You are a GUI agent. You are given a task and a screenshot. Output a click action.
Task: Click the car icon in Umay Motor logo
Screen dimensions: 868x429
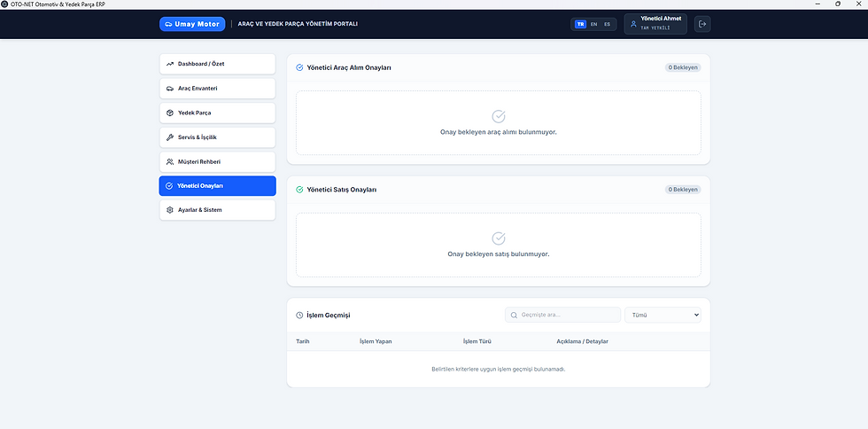tap(169, 24)
